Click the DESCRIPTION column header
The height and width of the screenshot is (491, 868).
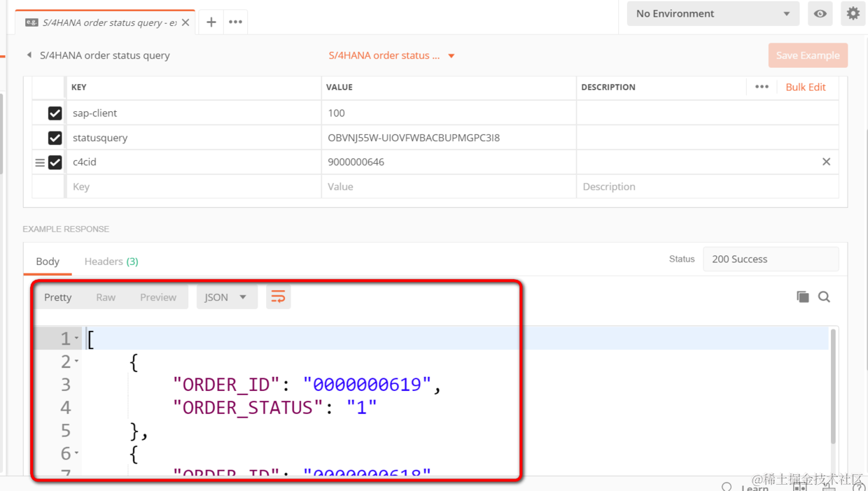608,87
